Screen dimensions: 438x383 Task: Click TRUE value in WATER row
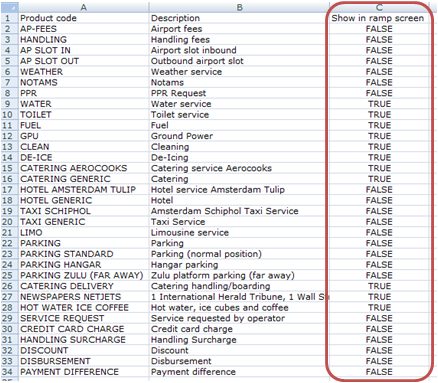coord(379,104)
